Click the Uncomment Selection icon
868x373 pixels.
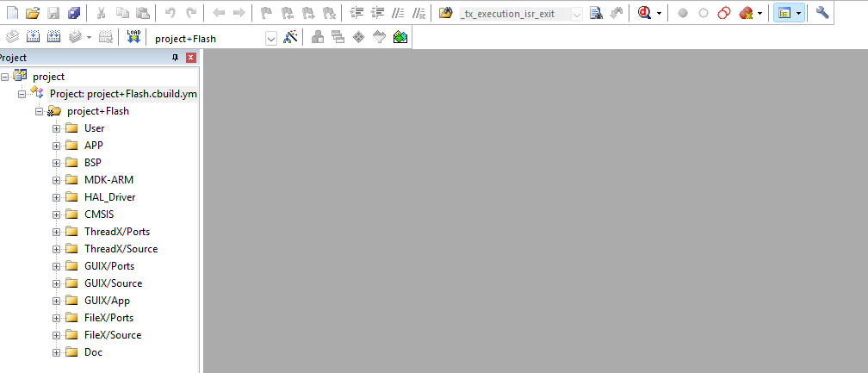(419, 13)
